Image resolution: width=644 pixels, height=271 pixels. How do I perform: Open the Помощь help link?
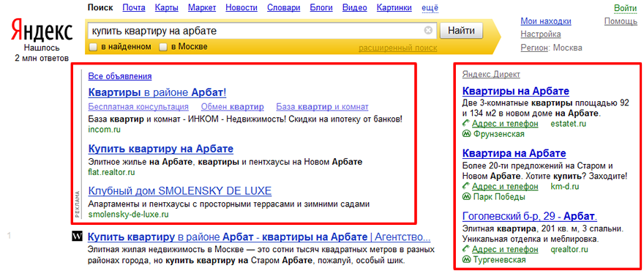621,21
